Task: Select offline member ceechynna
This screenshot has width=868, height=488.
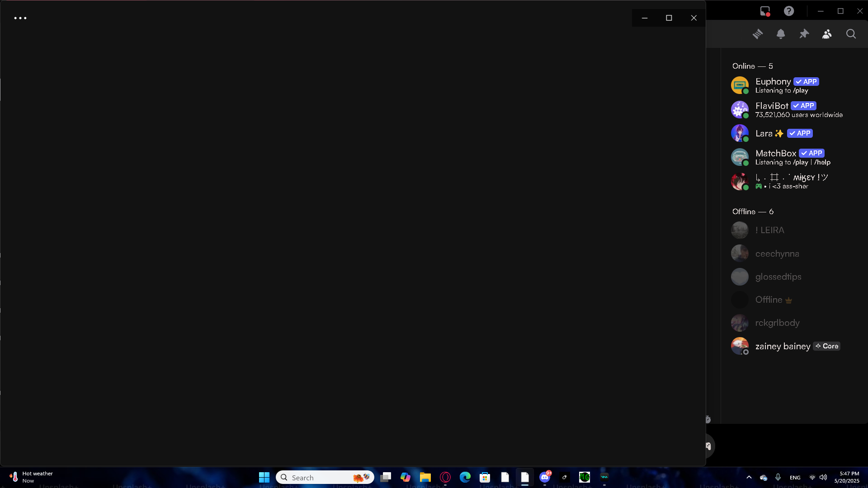Action: coord(777,253)
